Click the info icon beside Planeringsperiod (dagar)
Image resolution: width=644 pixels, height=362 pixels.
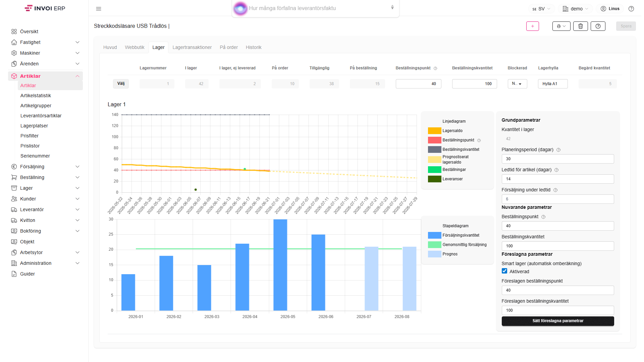558,150
